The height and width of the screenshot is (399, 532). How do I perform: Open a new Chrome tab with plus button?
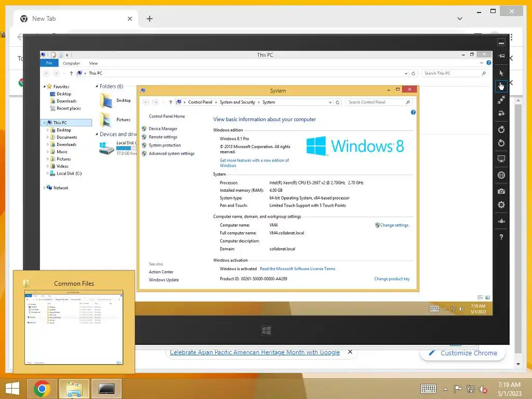(x=150, y=19)
